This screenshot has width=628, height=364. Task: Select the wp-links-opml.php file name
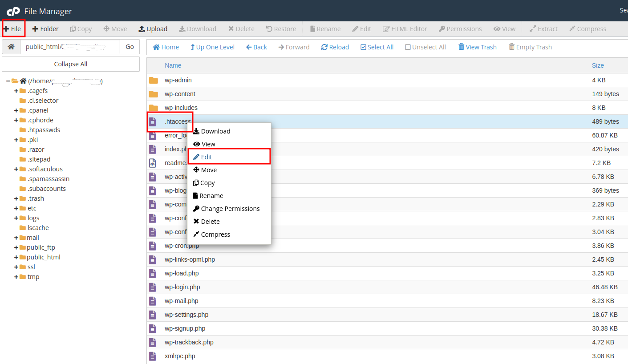(x=190, y=259)
